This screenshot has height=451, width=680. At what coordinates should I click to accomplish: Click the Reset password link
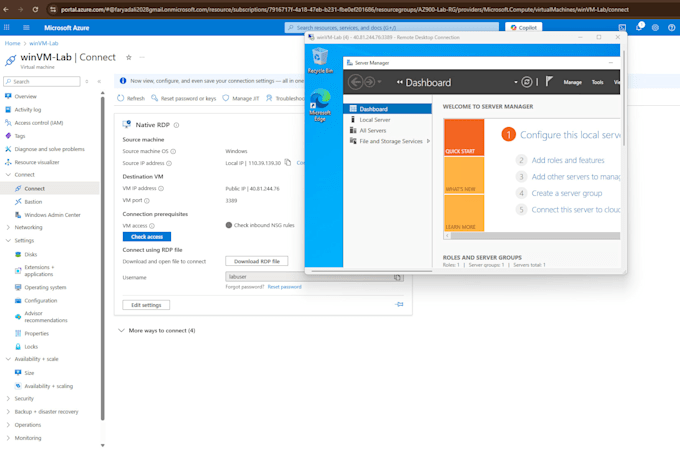(x=284, y=287)
